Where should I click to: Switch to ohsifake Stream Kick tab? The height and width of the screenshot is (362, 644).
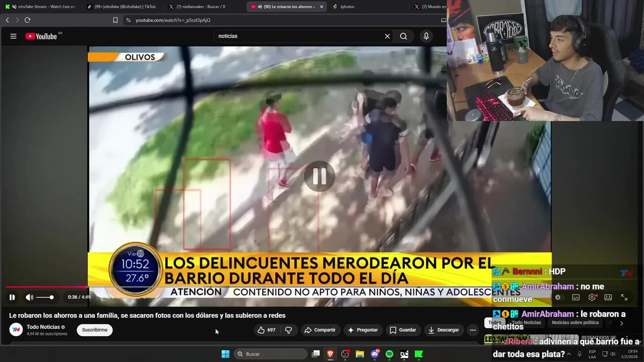pos(41,7)
